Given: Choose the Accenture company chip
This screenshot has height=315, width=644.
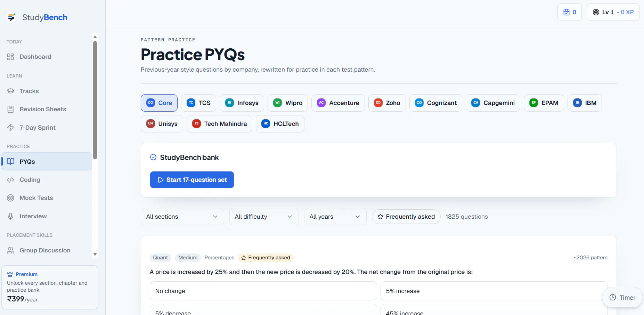Looking at the screenshot, I should [338, 103].
